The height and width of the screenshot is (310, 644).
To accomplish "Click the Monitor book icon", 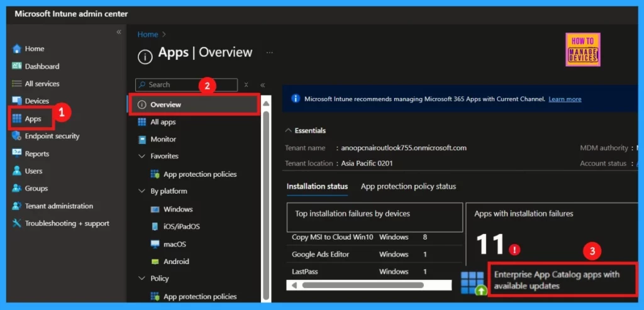I will 142,140.
